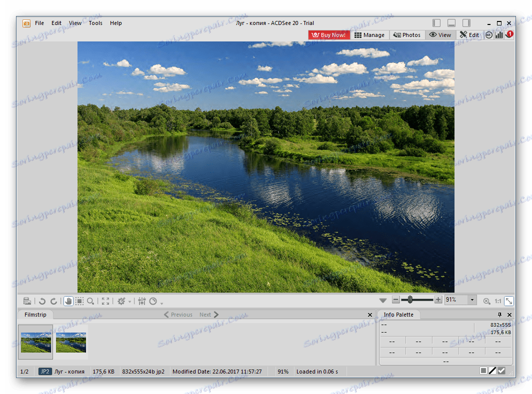Toggle Fit Image to window button
The width and height of the screenshot is (532, 394).
pyautogui.click(x=508, y=301)
